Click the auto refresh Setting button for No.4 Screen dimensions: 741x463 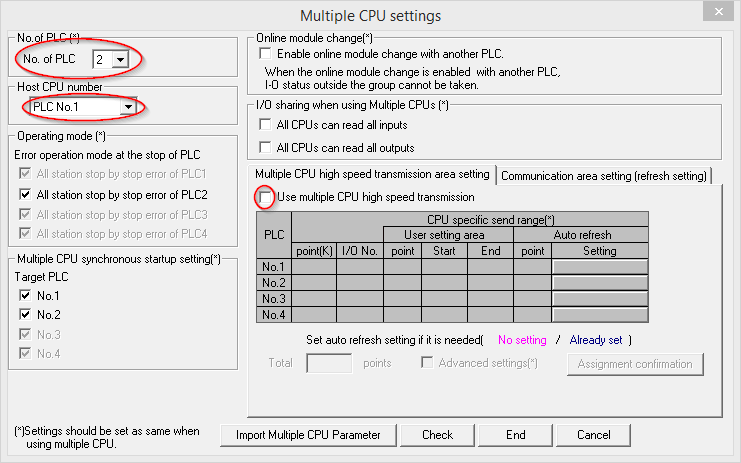tap(600, 314)
